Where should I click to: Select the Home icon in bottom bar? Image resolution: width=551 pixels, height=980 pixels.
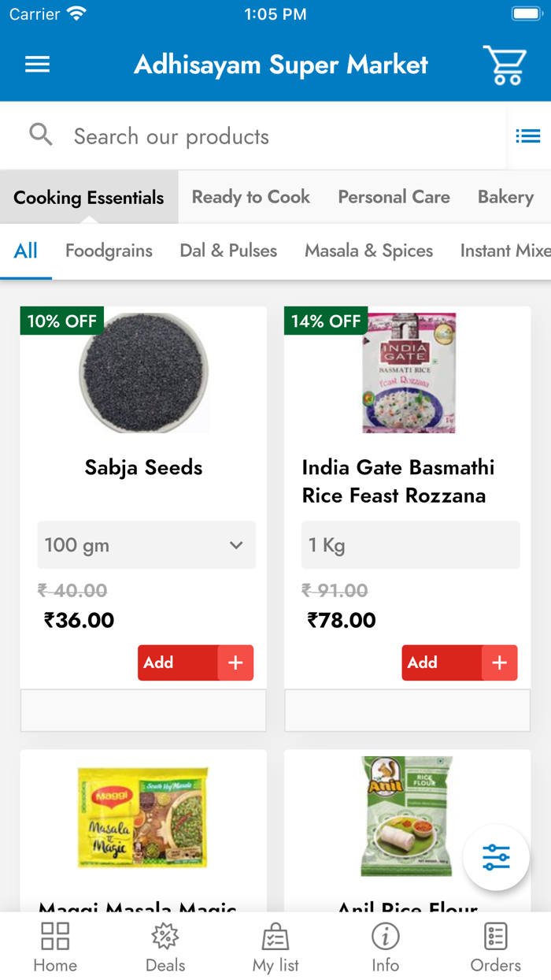click(54, 945)
